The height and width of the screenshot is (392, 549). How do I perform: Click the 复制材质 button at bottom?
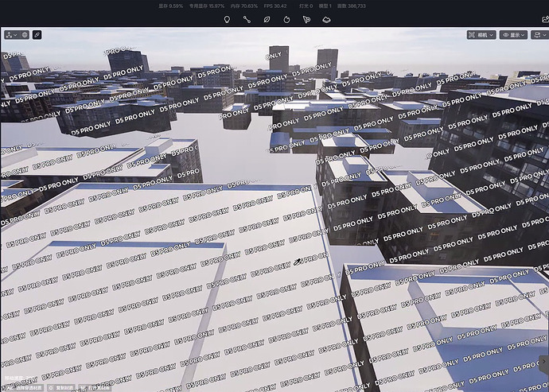coord(61,388)
